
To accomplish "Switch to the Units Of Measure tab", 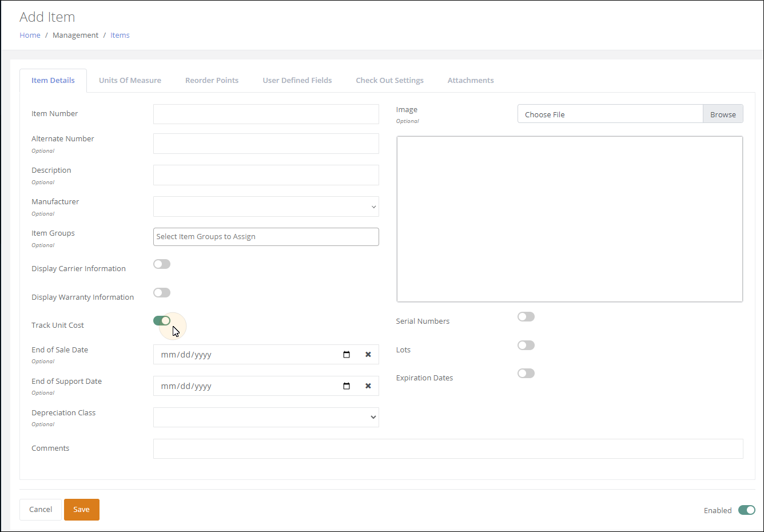I will [x=130, y=81].
